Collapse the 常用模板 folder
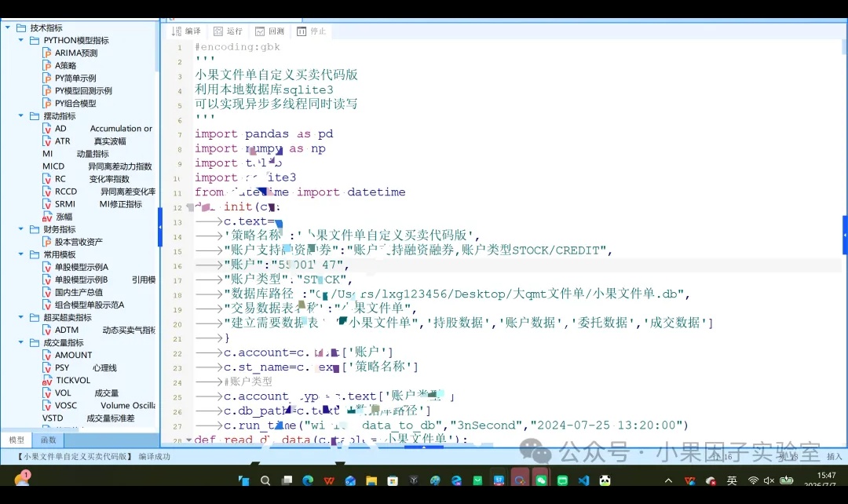Image resolution: width=848 pixels, height=504 pixels. coord(21,254)
